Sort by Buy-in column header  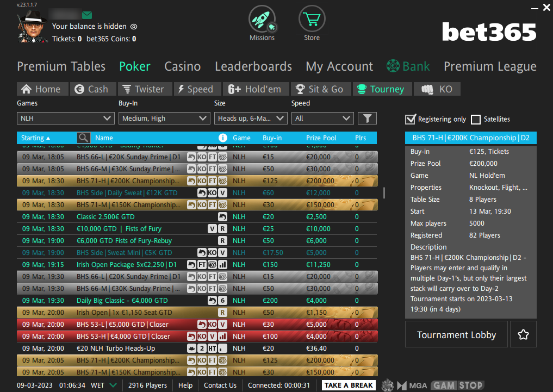[272, 138]
